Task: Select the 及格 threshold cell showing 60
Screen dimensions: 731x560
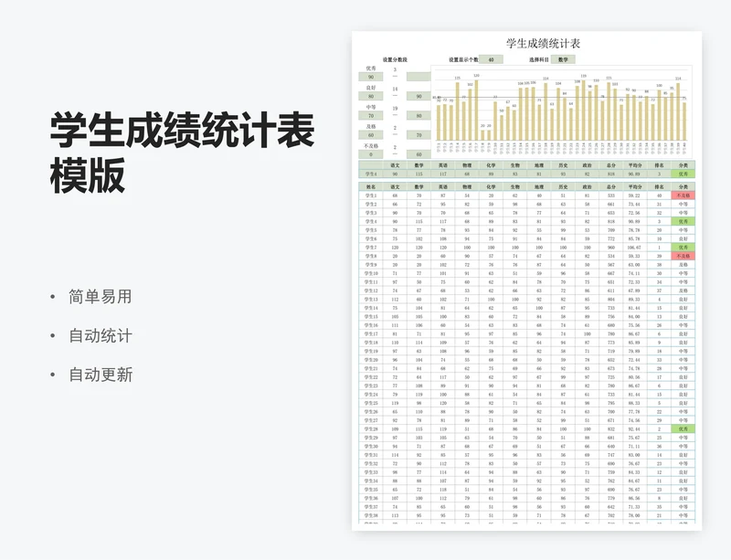Action: point(371,135)
